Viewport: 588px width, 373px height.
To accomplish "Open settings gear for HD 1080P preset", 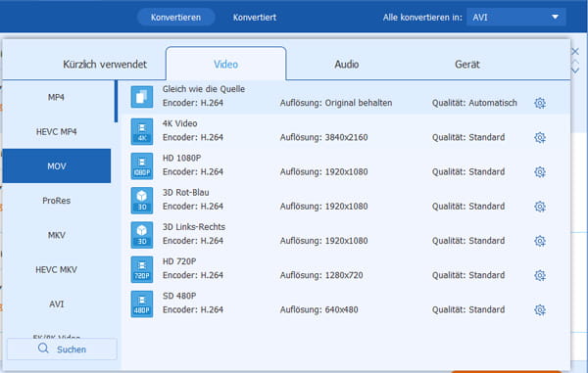I will [x=540, y=172].
